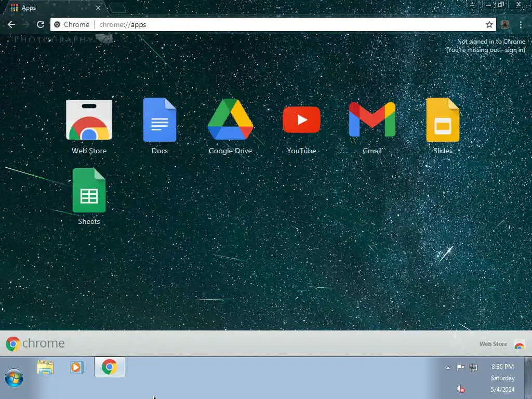532x399 pixels.
Task: Close the Apps tab
Action: tap(98, 8)
